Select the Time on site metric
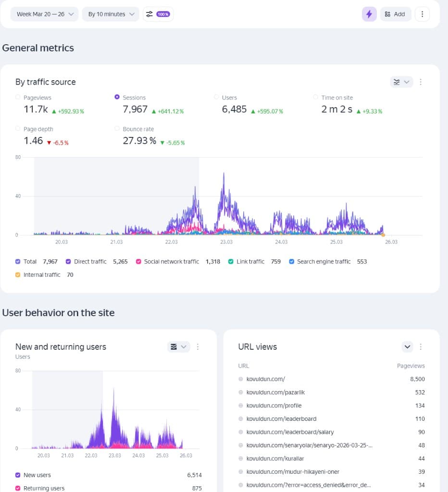The image size is (448, 492). (316, 97)
